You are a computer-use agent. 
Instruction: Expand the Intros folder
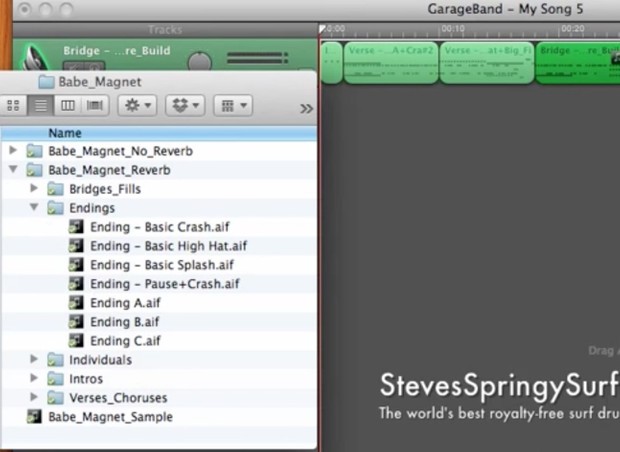click(x=34, y=378)
